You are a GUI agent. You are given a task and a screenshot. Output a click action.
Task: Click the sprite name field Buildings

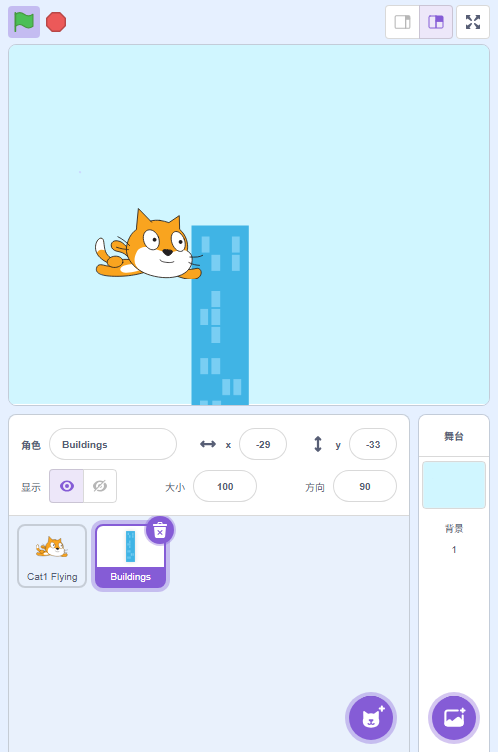point(113,445)
